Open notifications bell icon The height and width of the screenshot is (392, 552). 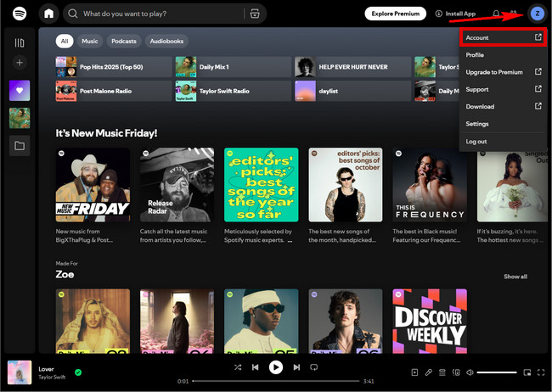[496, 14]
